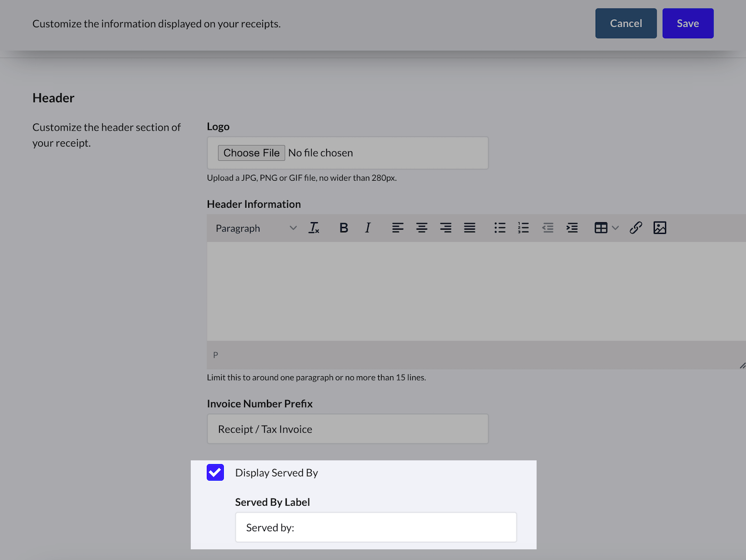Insert a link in header

coord(636,228)
